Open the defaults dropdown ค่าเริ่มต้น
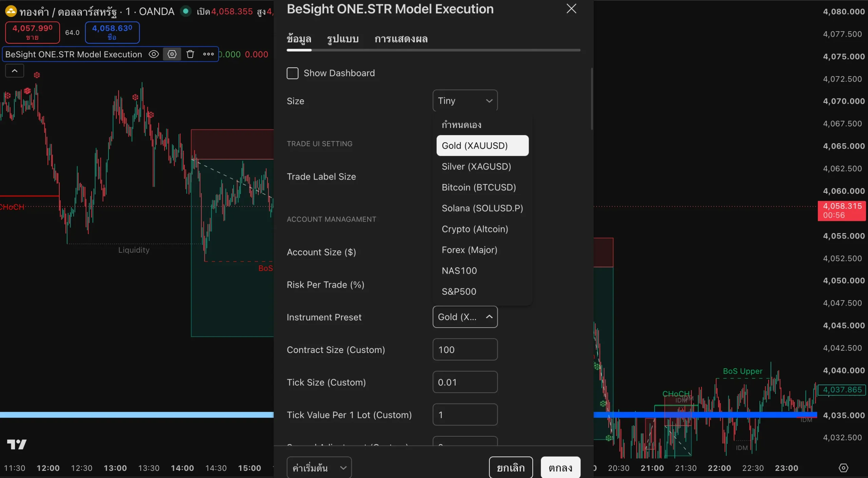 click(319, 468)
